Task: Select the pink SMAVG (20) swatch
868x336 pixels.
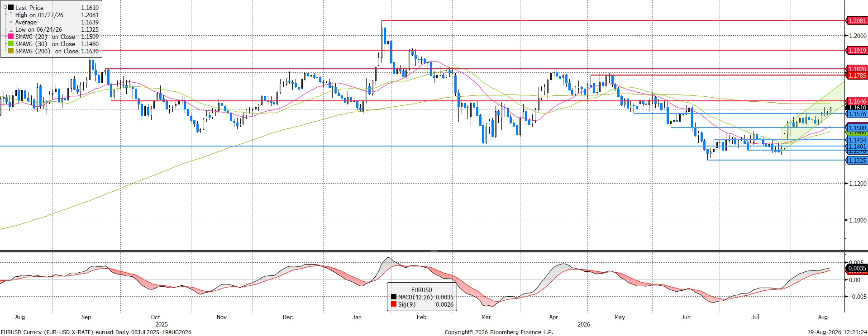Action: point(11,37)
